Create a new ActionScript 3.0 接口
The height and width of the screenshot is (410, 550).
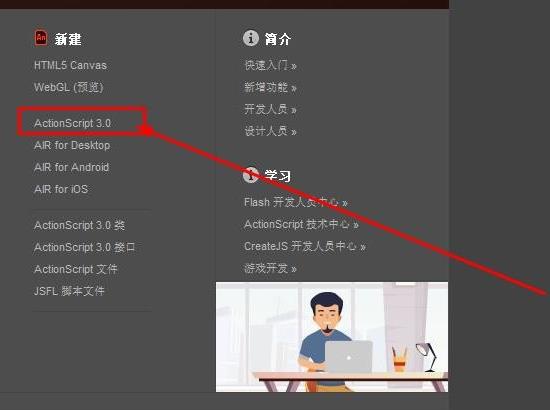coord(85,247)
